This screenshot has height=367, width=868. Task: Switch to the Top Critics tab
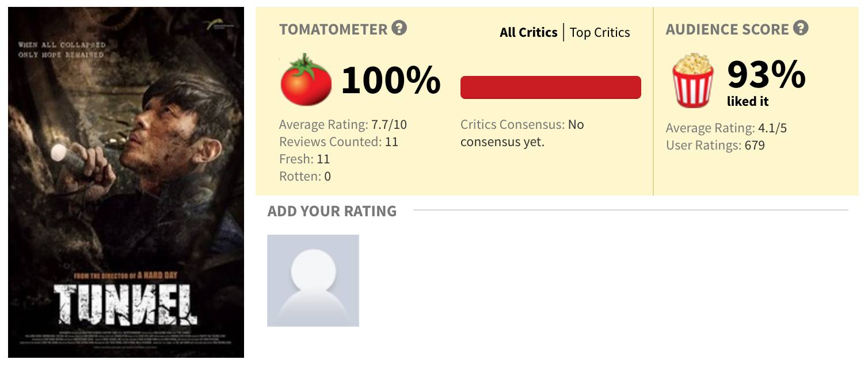[600, 32]
